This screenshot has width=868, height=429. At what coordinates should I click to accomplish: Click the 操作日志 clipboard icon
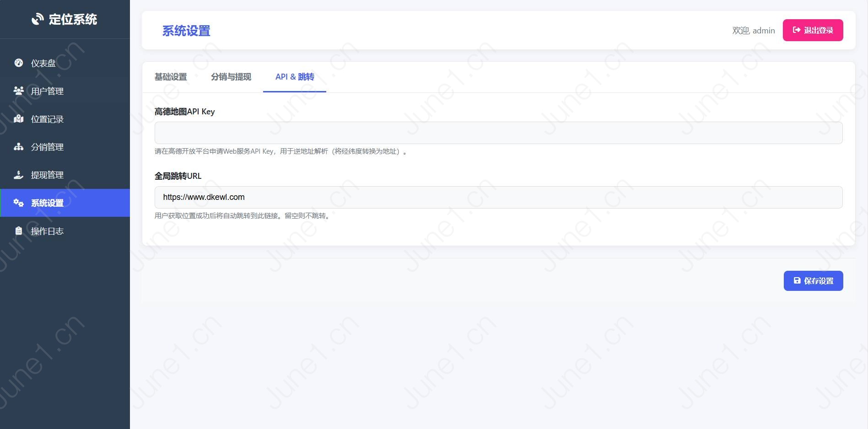click(19, 231)
